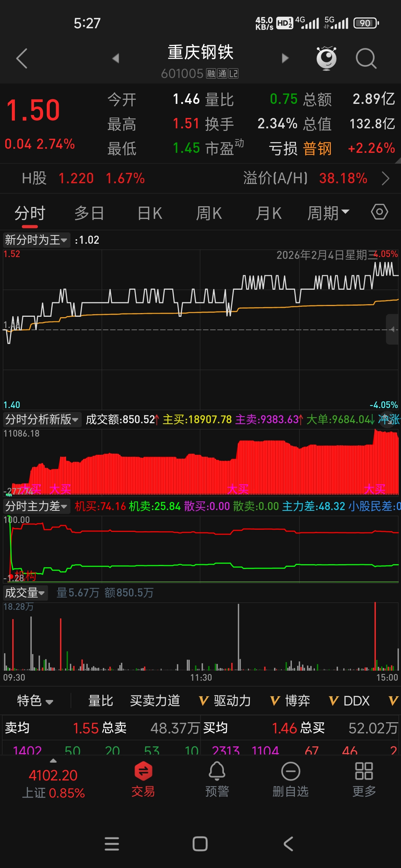
Task: Select 量比 indicator
Action: click(x=101, y=701)
